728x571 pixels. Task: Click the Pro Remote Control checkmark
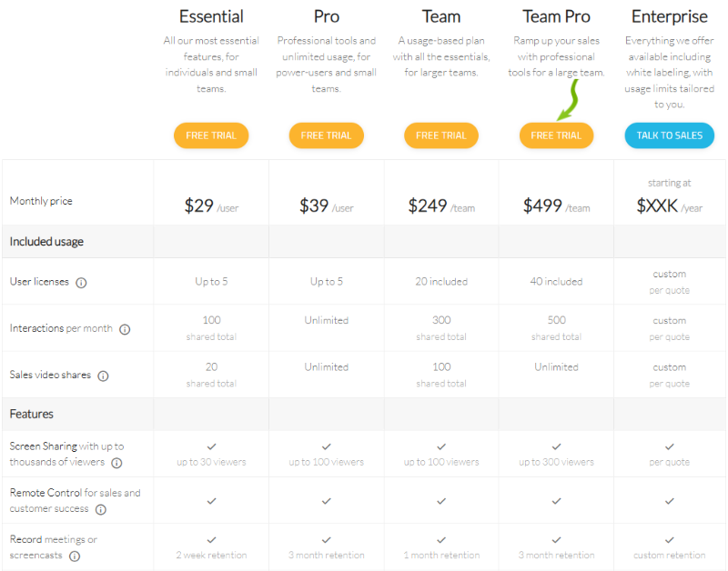click(x=327, y=501)
